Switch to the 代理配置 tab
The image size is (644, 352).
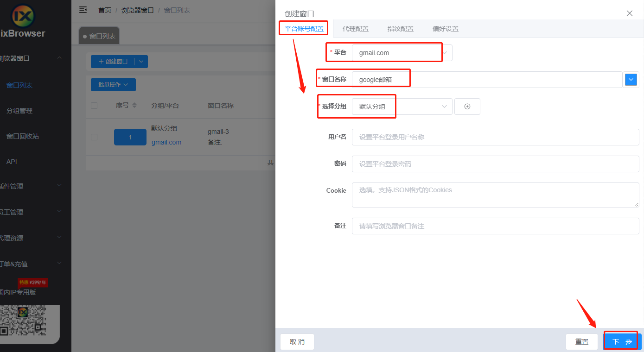[x=355, y=29]
